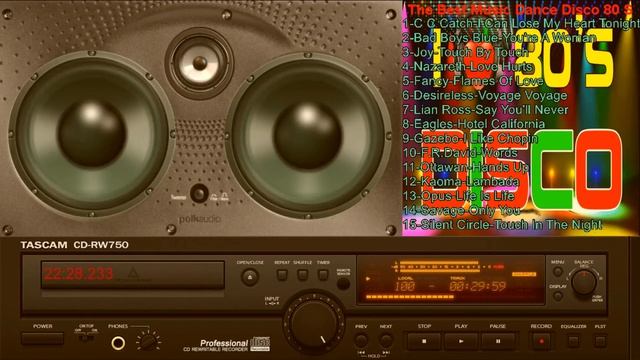The height and width of the screenshot is (360, 640).
Task: Hit the Open/Close eject button on the deck
Action: click(250, 278)
